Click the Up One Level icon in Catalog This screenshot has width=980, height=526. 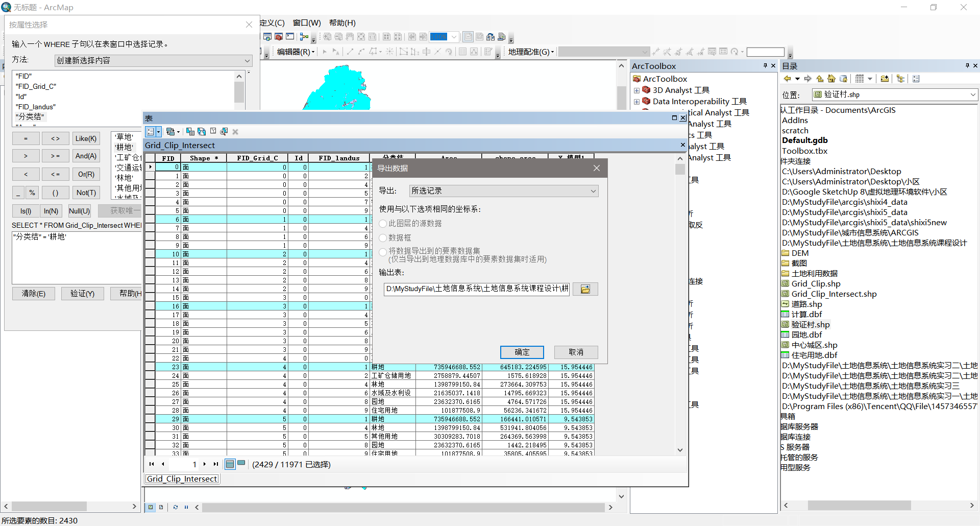pyautogui.click(x=820, y=79)
